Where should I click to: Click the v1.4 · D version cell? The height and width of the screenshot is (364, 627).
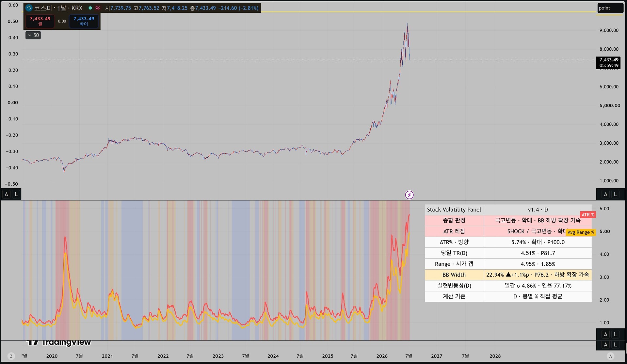538,210
